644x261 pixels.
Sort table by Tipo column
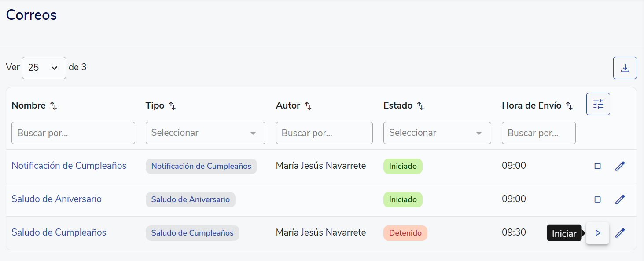point(172,106)
